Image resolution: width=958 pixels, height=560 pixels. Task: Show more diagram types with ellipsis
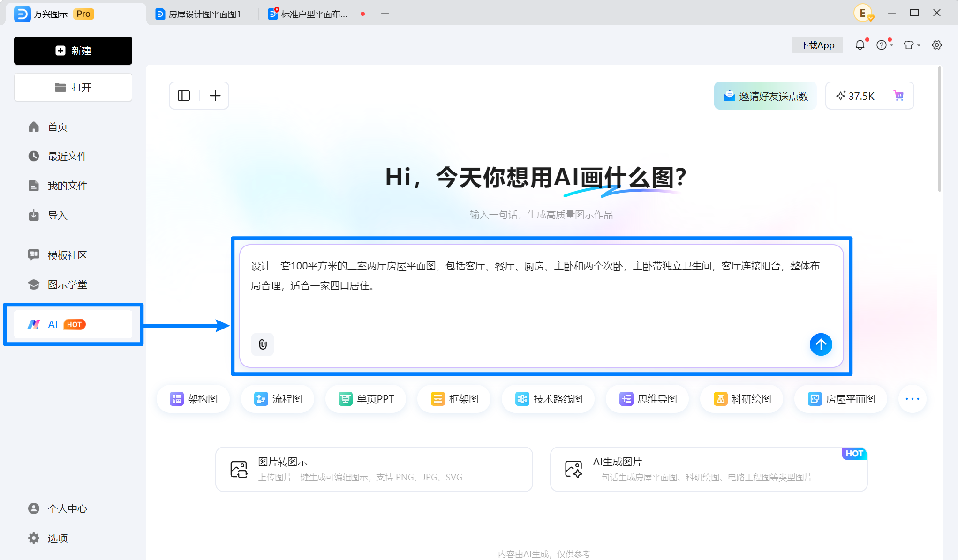coord(912,399)
